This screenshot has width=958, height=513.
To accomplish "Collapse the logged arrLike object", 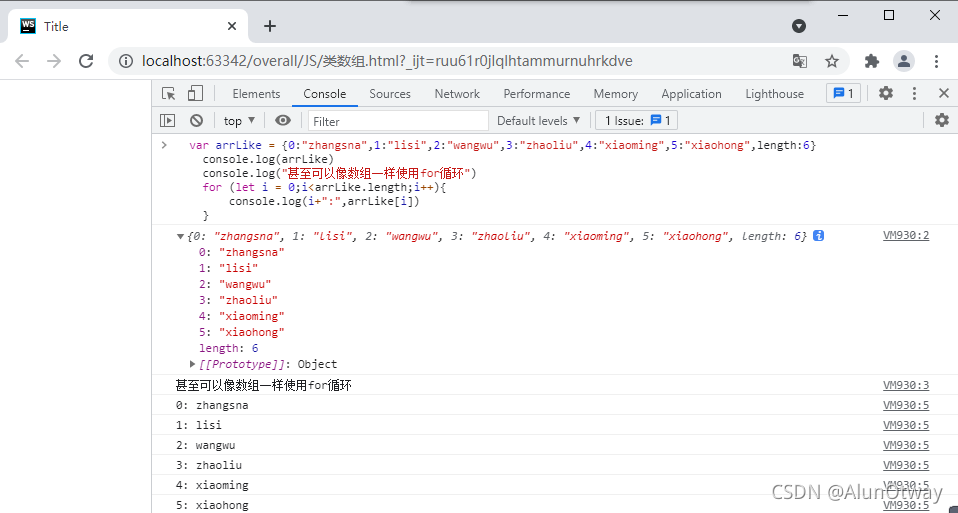I will coord(180,236).
